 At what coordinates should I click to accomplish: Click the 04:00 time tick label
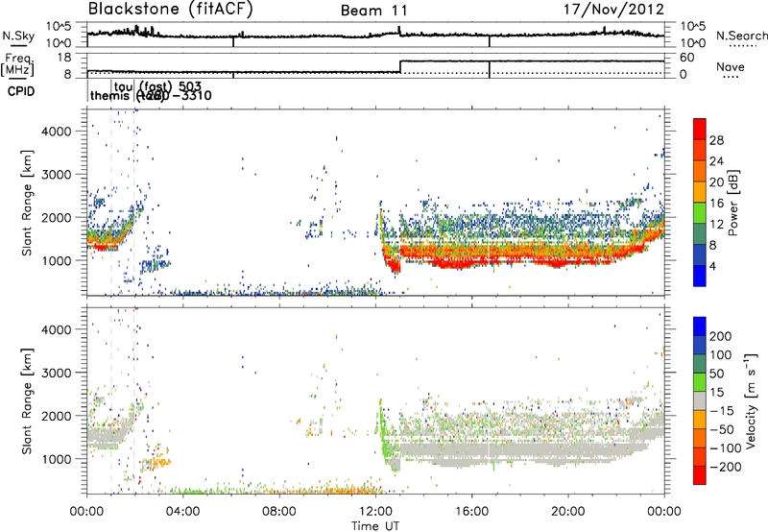coord(182,512)
